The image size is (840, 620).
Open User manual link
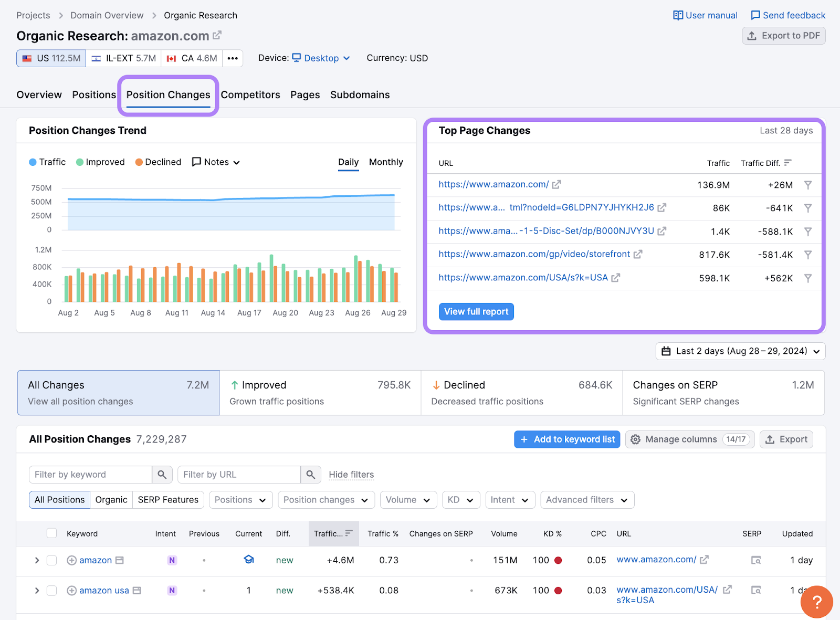point(705,15)
